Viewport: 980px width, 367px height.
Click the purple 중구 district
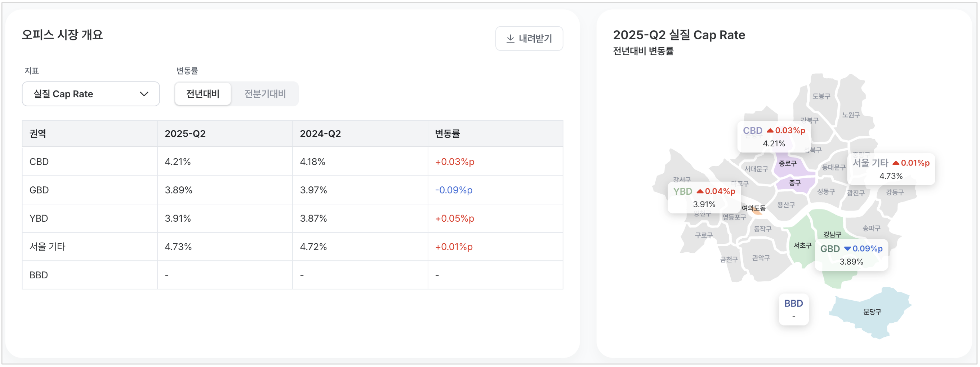[x=794, y=183]
